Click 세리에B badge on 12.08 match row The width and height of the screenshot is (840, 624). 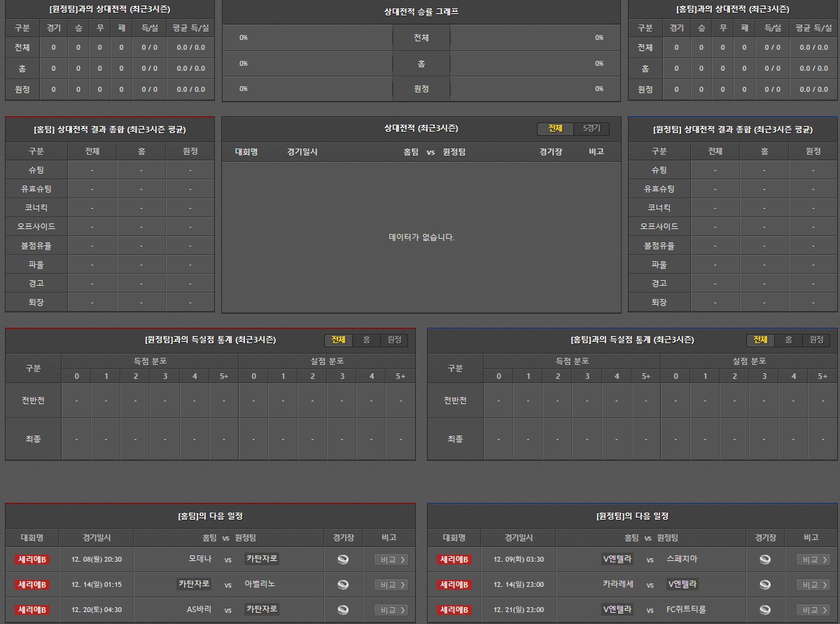pyautogui.click(x=32, y=560)
